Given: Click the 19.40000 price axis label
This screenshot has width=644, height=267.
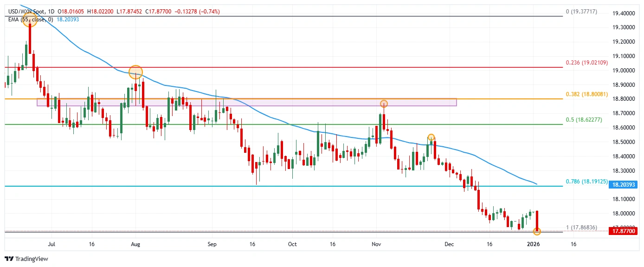Looking at the screenshot, I should pos(624,14).
